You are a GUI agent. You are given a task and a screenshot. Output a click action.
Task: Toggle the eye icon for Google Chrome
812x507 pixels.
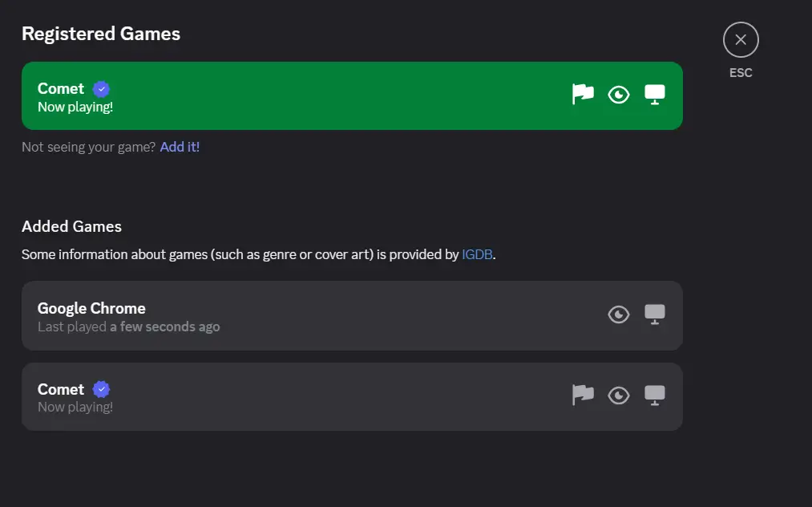click(x=619, y=314)
